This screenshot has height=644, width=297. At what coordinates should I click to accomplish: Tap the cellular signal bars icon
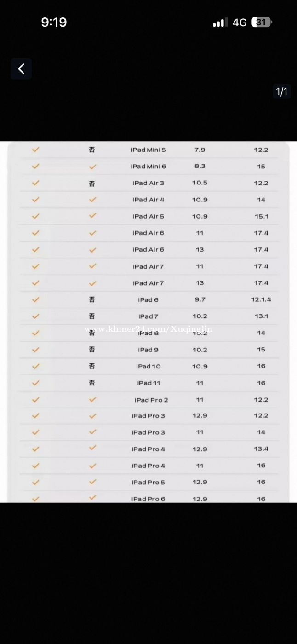point(220,22)
